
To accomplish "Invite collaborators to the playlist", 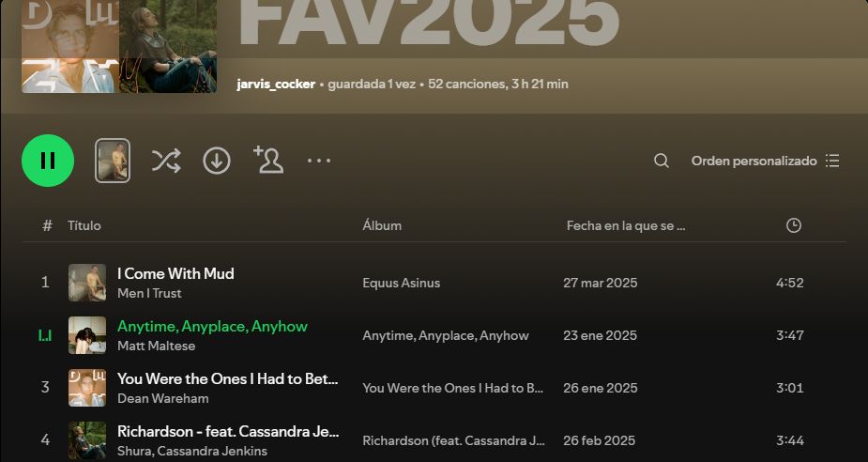I will click(268, 160).
